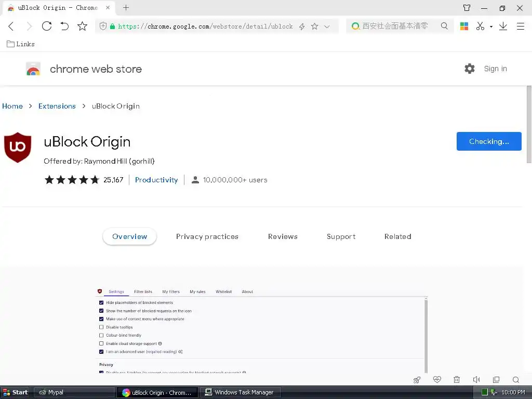Click the trash clean icon in status bar
This screenshot has width=532, height=399.
[x=457, y=379]
